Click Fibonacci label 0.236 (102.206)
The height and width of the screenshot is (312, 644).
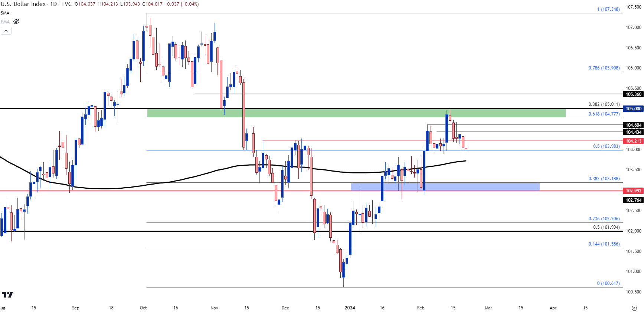click(604, 219)
